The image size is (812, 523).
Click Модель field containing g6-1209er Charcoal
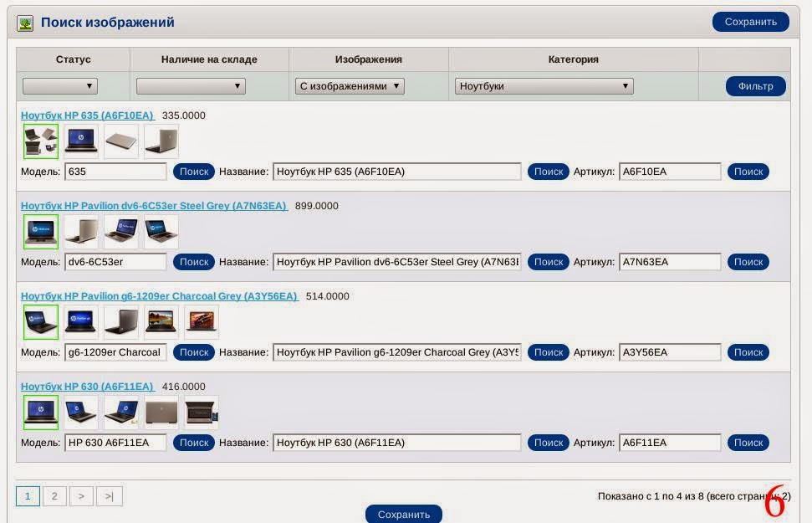(x=115, y=352)
